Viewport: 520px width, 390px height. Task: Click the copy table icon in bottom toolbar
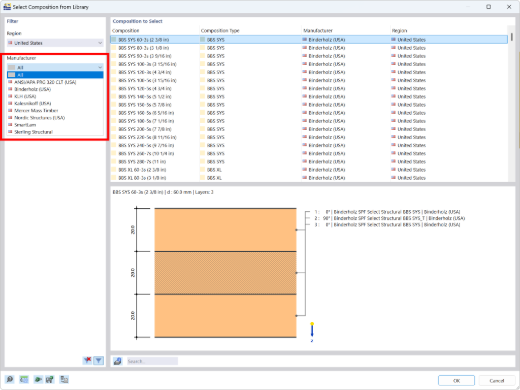64,379
